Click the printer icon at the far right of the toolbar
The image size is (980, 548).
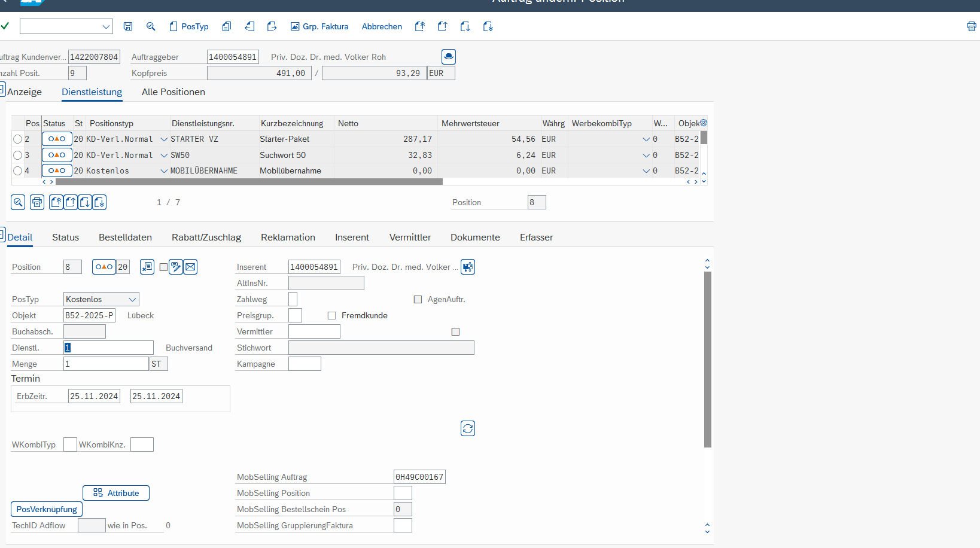[x=972, y=26]
